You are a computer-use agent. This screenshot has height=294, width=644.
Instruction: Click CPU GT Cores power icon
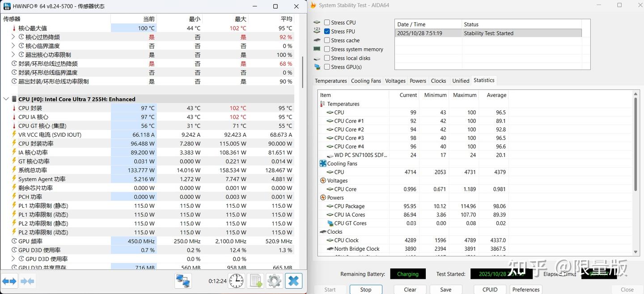330,223
